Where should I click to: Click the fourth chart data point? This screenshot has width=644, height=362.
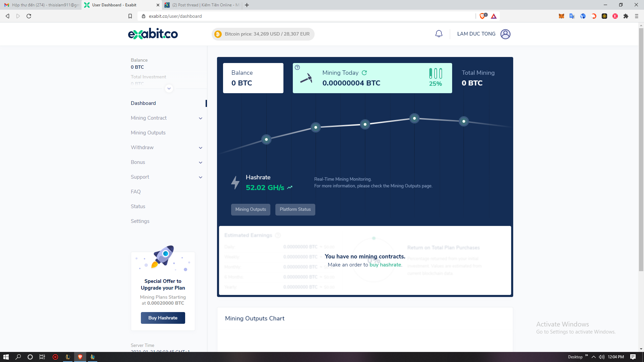[x=414, y=118]
